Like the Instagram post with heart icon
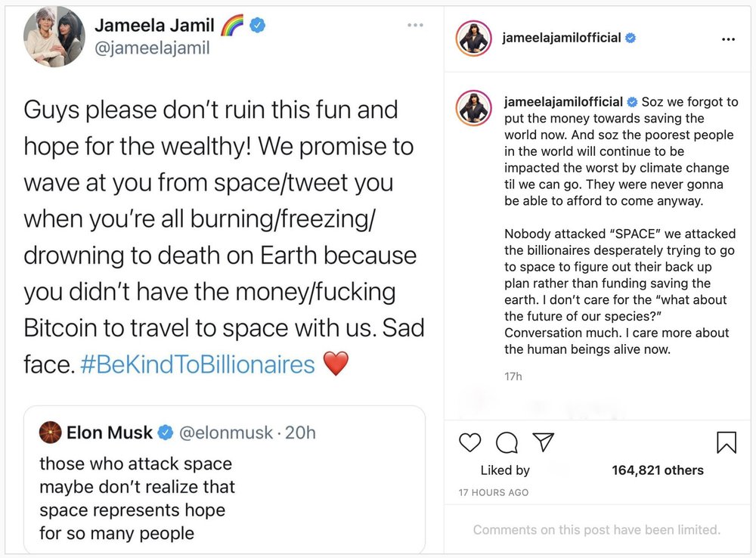756x558 pixels. point(470,442)
